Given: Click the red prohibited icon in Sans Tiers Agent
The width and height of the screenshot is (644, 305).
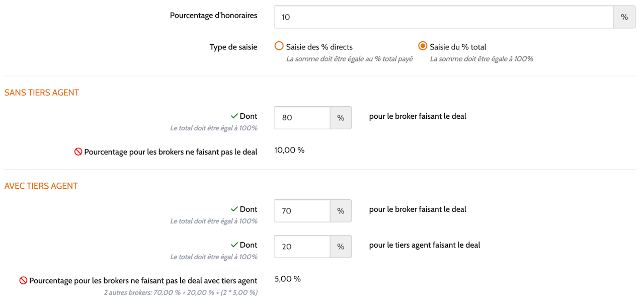Looking at the screenshot, I should pyautogui.click(x=78, y=151).
